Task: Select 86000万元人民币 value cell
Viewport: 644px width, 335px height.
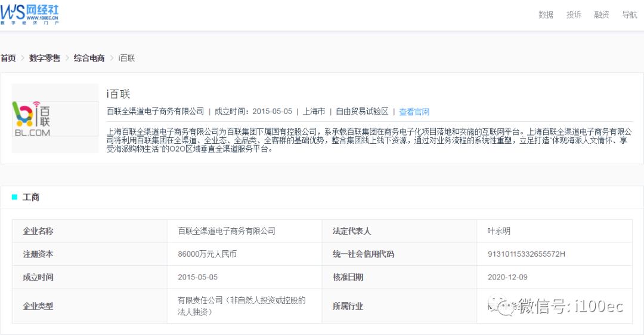Action: [x=244, y=254]
